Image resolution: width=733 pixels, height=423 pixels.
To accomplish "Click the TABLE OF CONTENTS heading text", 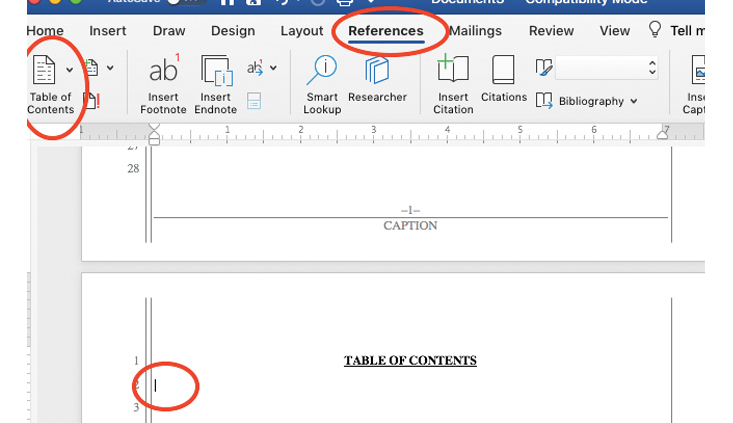I will pyautogui.click(x=410, y=361).
